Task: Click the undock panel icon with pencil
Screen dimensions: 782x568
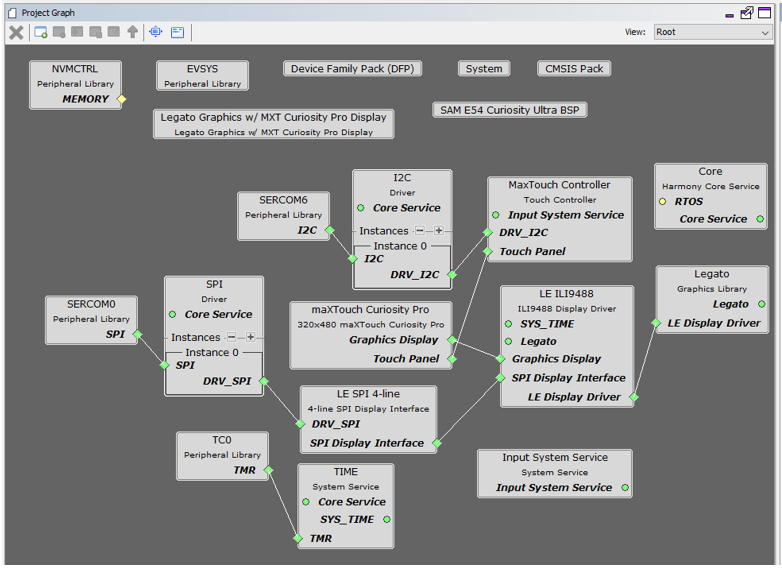Action: (747, 12)
